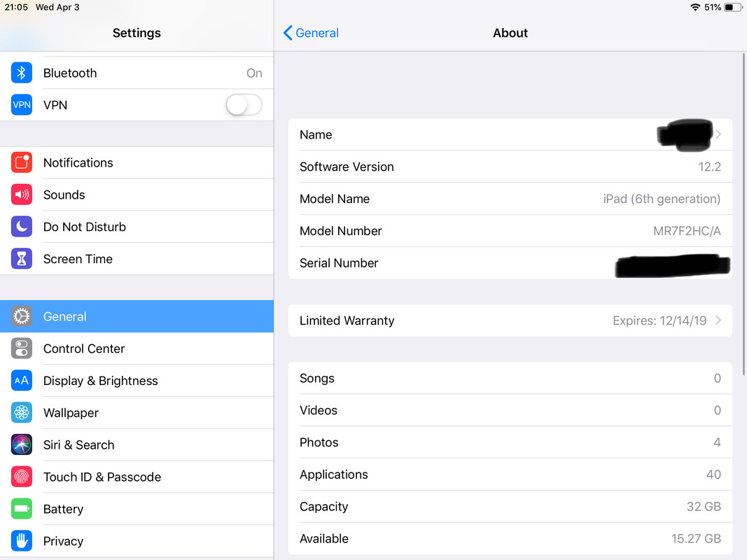Tap the Software Version label
This screenshot has height=560, width=747.
point(347,167)
